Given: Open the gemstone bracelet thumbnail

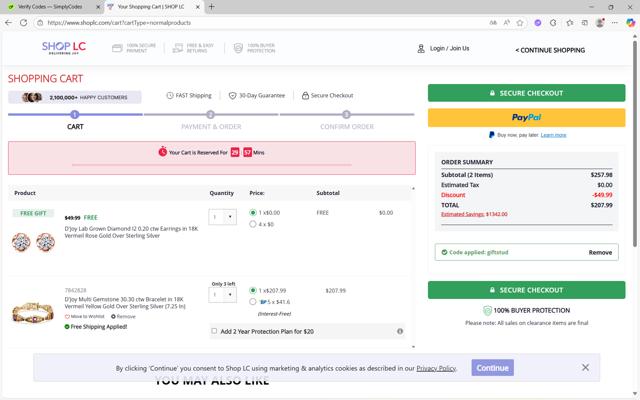Looking at the screenshot, I should point(33,313).
